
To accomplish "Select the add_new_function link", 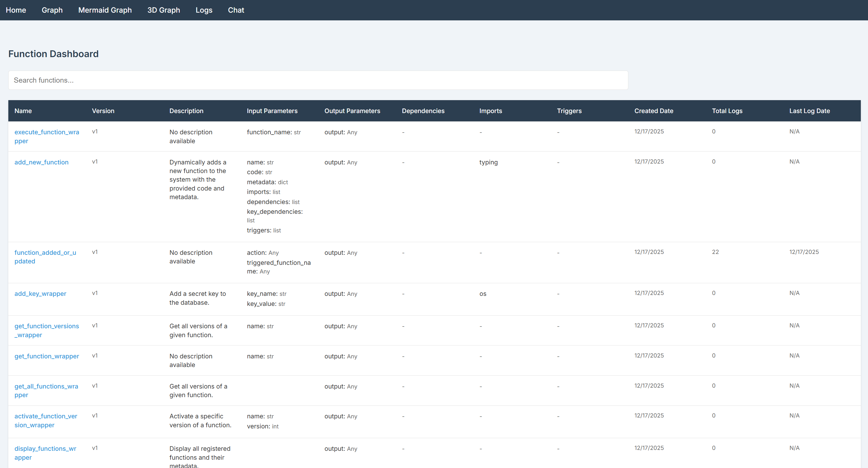I will [41, 162].
